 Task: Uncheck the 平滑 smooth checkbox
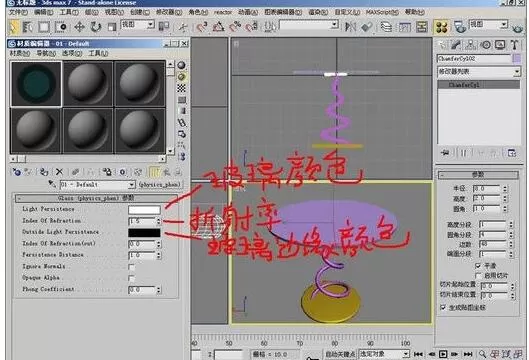[x=478, y=266]
